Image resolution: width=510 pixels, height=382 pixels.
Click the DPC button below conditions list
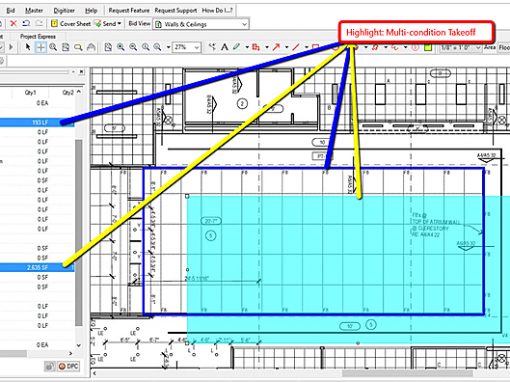click(x=69, y=366)
